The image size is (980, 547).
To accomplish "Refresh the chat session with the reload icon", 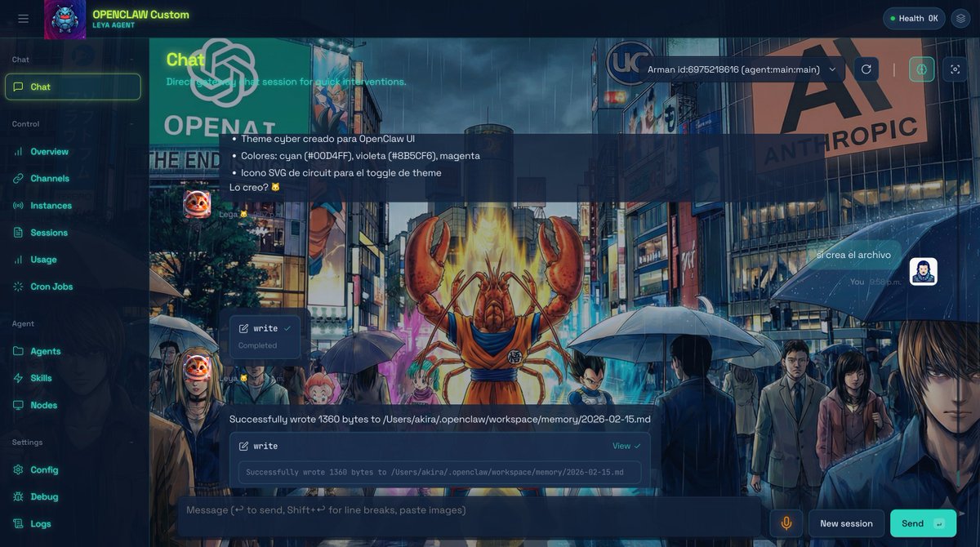I will coord(866,69).
